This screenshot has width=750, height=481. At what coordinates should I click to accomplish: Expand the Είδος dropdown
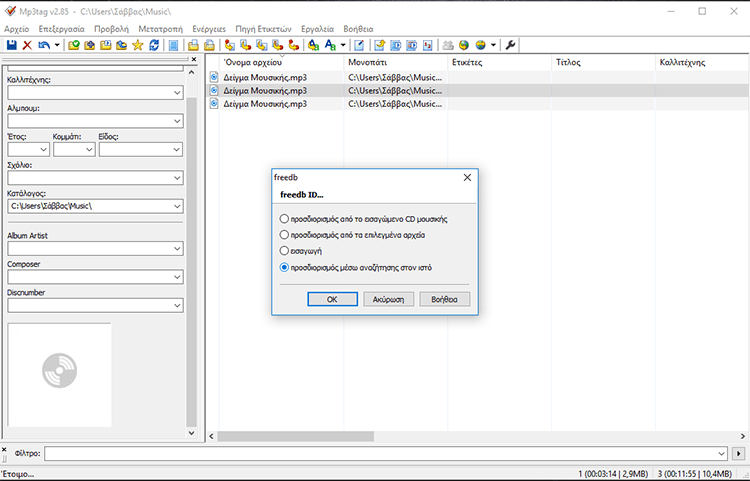tap(177, 150)
